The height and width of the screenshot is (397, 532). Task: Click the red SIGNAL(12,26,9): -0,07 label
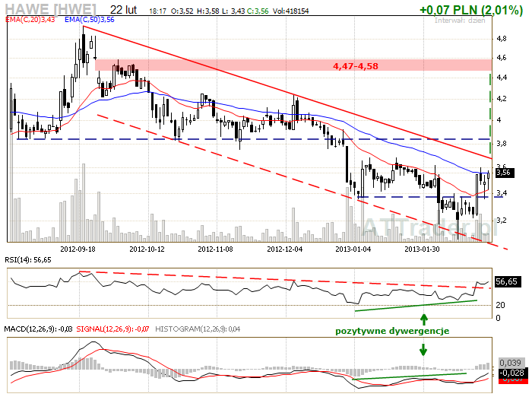(112, 329)
